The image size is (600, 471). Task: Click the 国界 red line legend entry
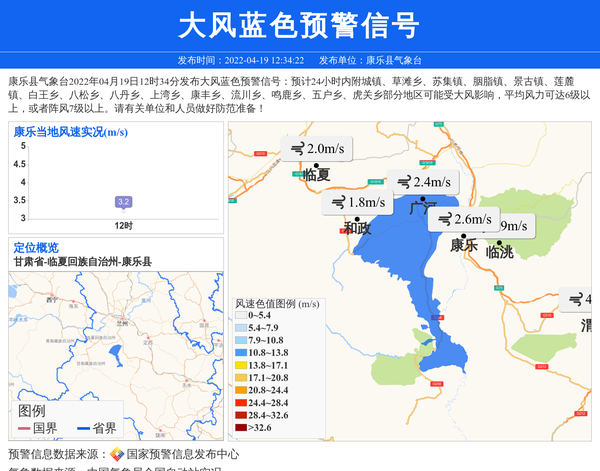tap(36, 428)
